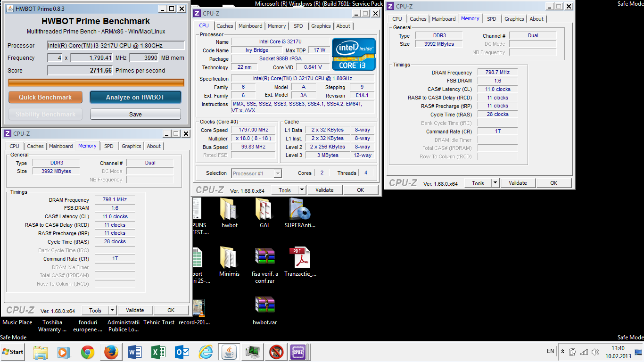
Task: Select the Tehnic Trust desktop label
Action: [159, 322]
